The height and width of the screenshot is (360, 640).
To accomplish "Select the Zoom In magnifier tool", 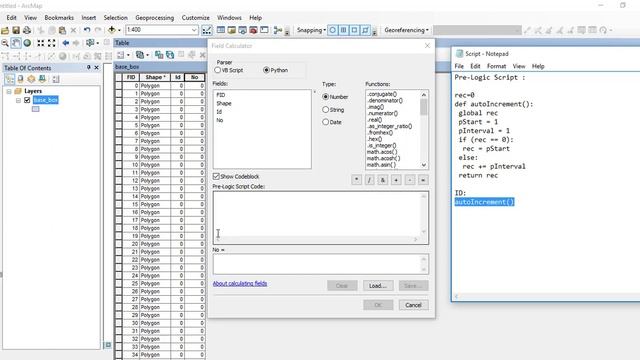I will tap(5, 43).
